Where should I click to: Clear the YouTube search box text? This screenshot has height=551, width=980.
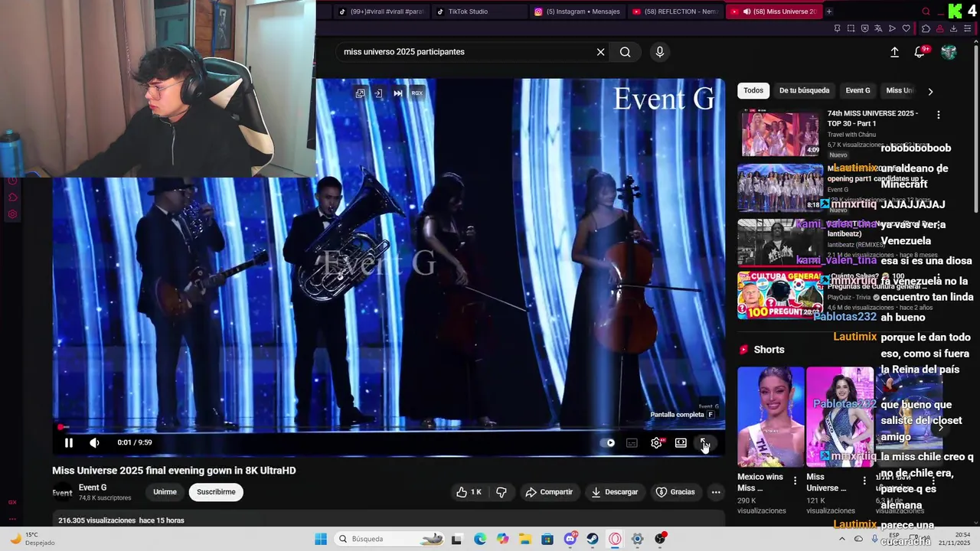tap(601, 52)
